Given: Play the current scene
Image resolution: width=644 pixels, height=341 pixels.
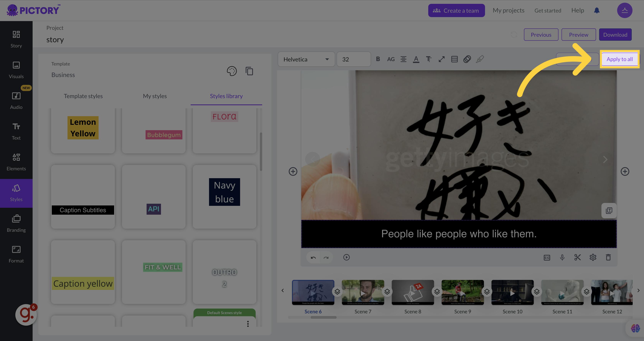Looking at the screenshot, I should click(347, 257).
